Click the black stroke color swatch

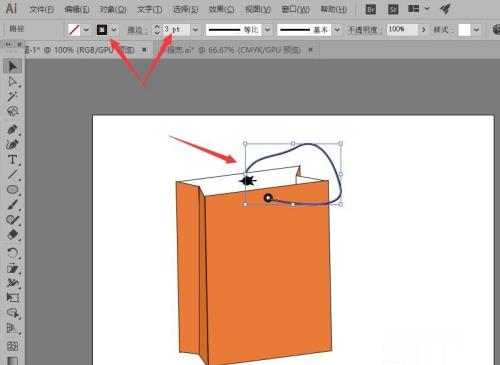tap(102, 30)
